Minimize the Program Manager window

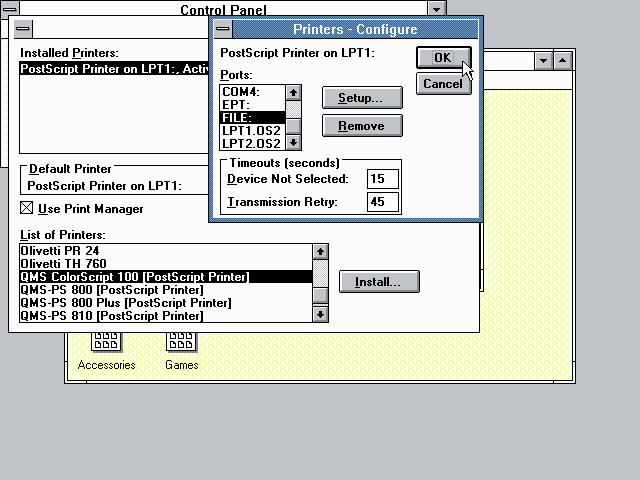pyautogui.click(x=543, y=61)
